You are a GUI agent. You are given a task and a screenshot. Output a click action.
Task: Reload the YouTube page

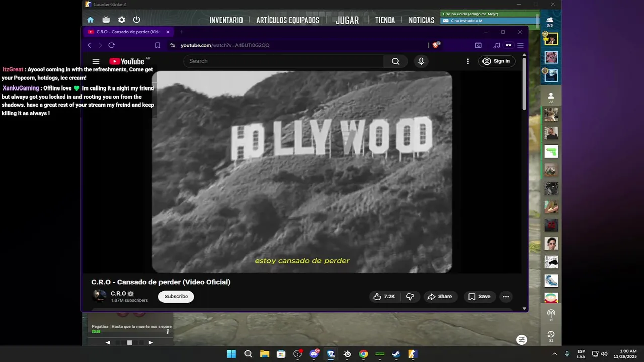112,45
